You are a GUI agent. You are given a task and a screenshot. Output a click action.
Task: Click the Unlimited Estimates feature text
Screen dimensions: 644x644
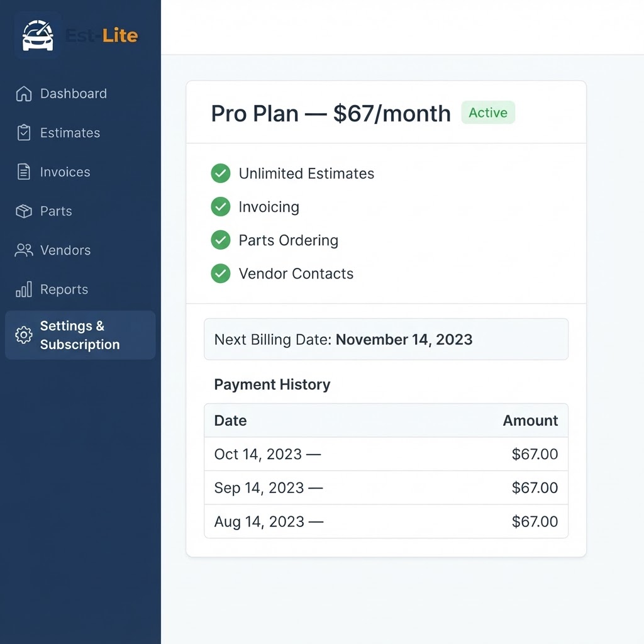click(x=306, y=174)
